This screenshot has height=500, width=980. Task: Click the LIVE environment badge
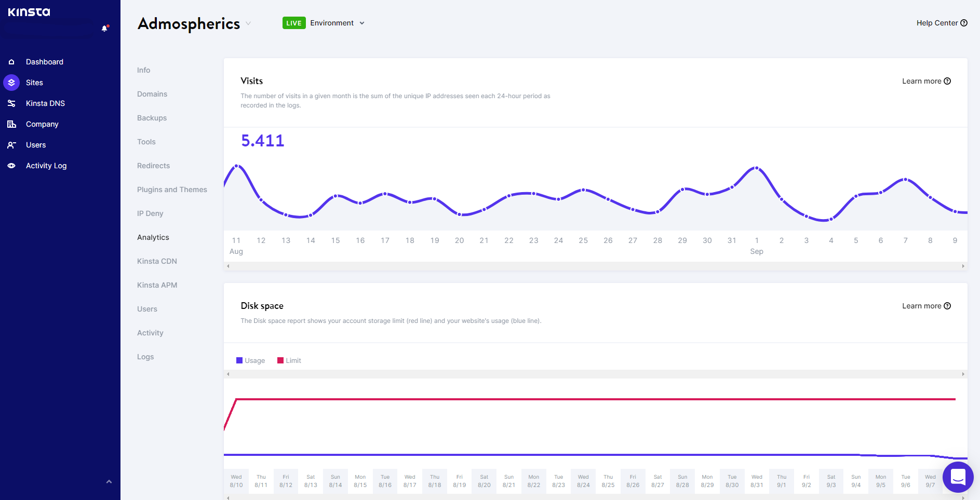pos(294,23)
